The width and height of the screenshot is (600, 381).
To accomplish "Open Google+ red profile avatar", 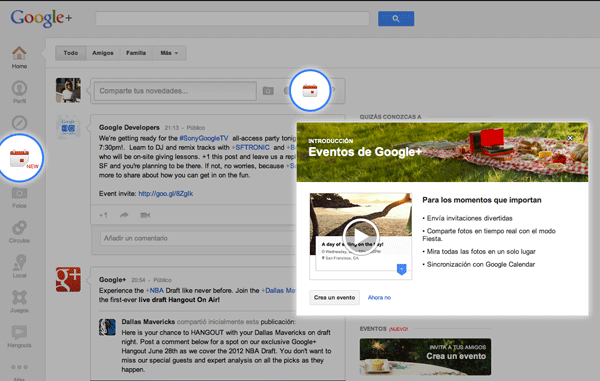I will coord(68,280).
